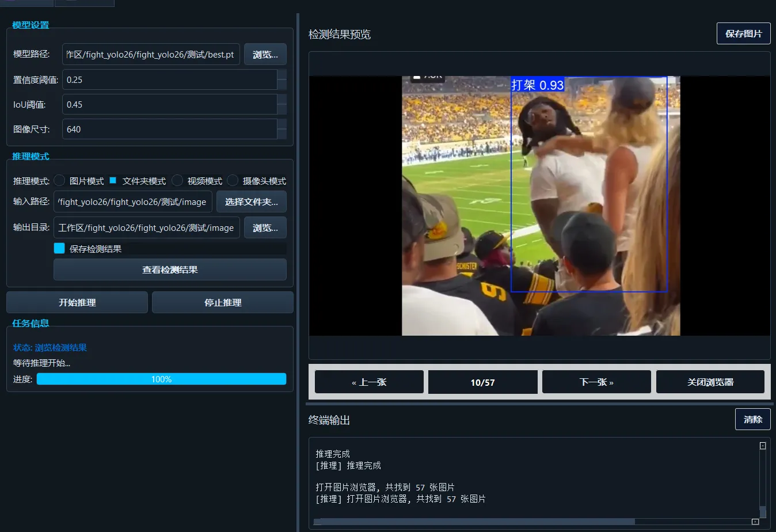The image size is (776, 532).
Task: Click the '输入路径:' label
Action: coord(32,202)
